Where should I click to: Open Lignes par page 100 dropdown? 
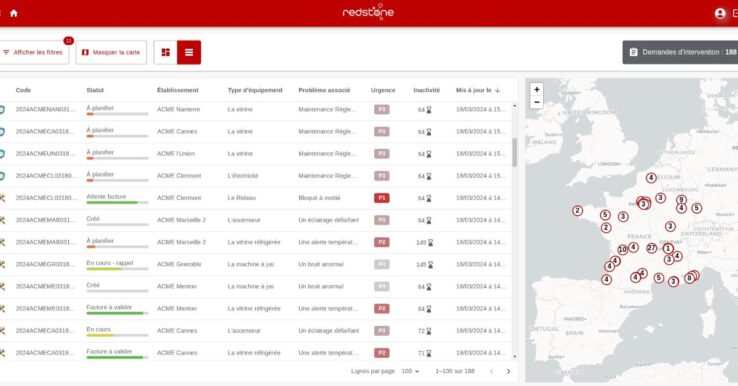click(x=410, y=371)
